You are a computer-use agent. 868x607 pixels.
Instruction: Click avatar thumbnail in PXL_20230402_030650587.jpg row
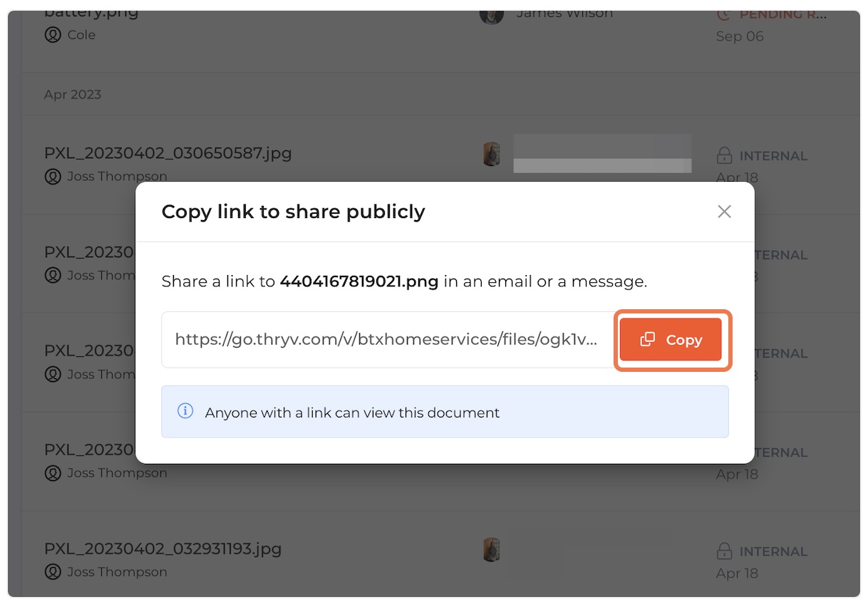491,154
